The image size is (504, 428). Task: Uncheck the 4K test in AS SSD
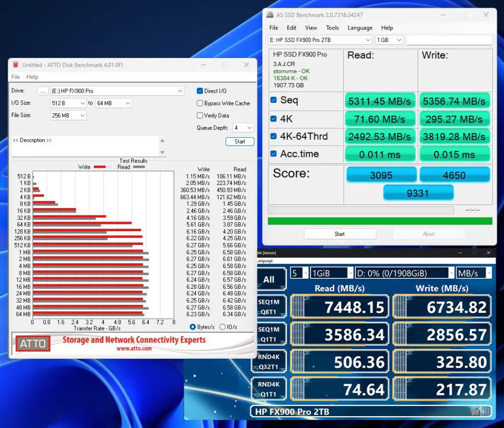click(x=274, y=119)
